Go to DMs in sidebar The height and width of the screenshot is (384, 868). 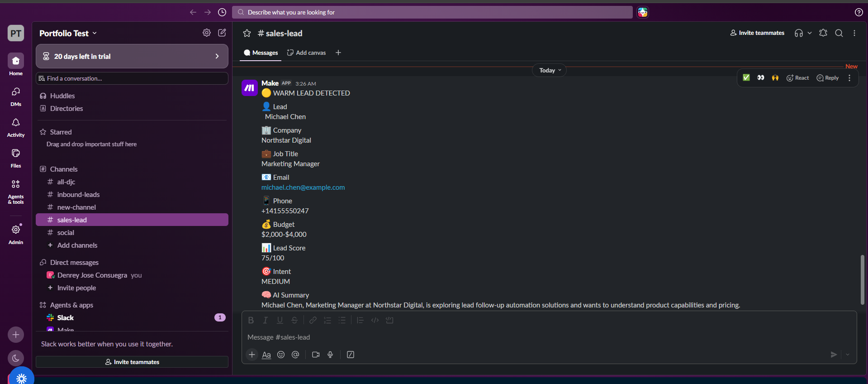[16, 96]
